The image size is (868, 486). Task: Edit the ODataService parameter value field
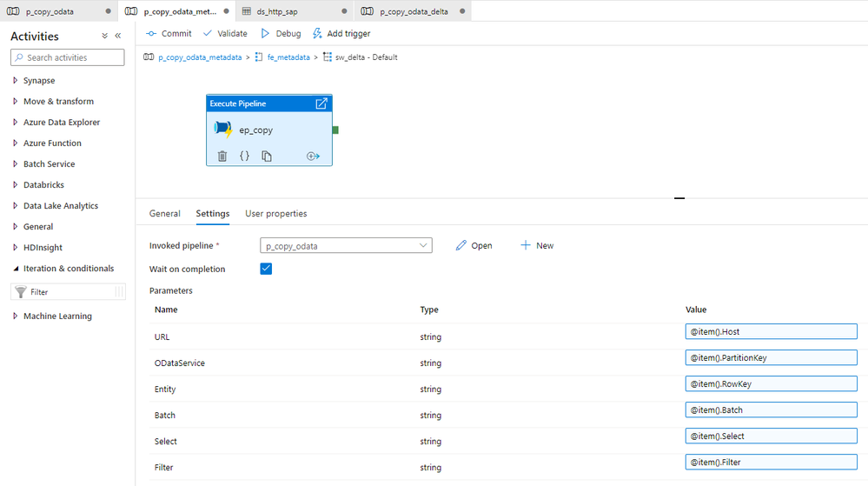(772, 357)
